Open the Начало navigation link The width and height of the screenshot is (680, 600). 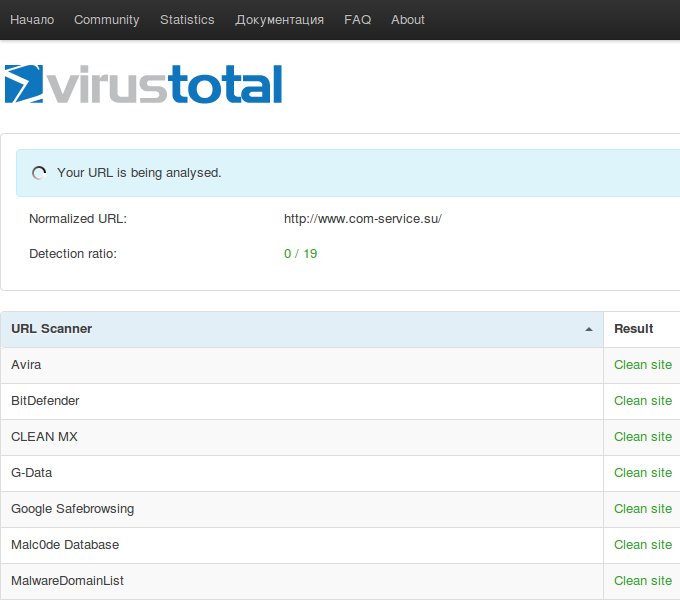[x=32, y=20]
